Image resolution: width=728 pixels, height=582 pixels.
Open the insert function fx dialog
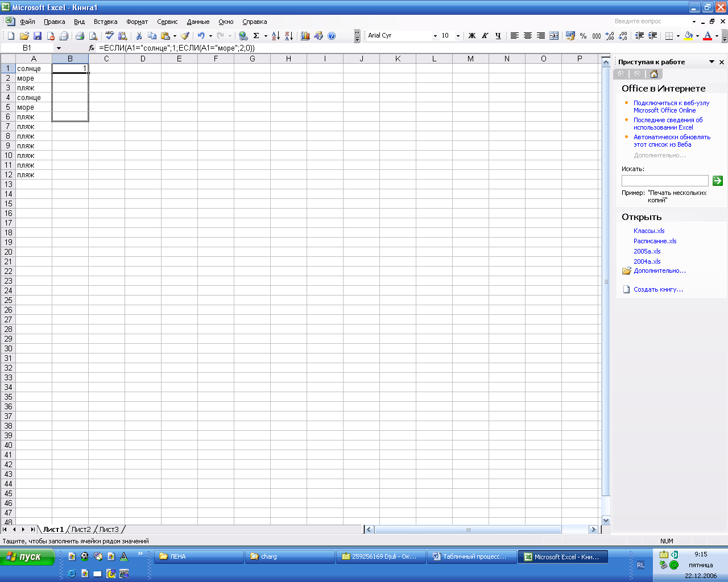click(x=92, y=48)
